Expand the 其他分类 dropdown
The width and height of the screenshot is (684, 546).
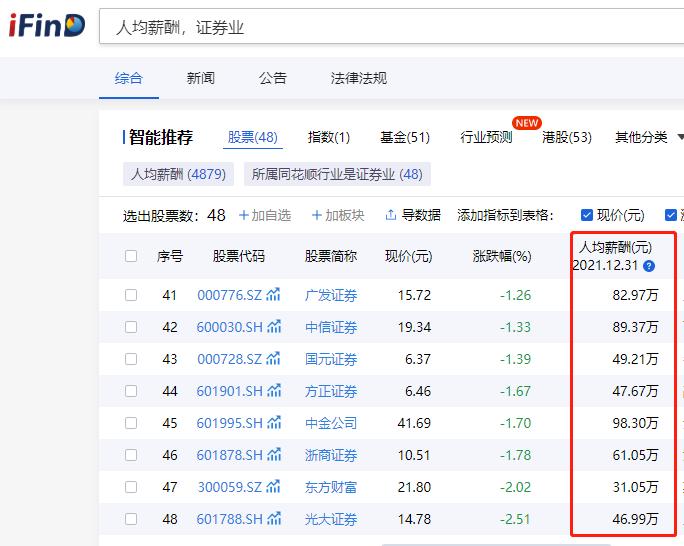pyautogui.click(x=648, y=137)
